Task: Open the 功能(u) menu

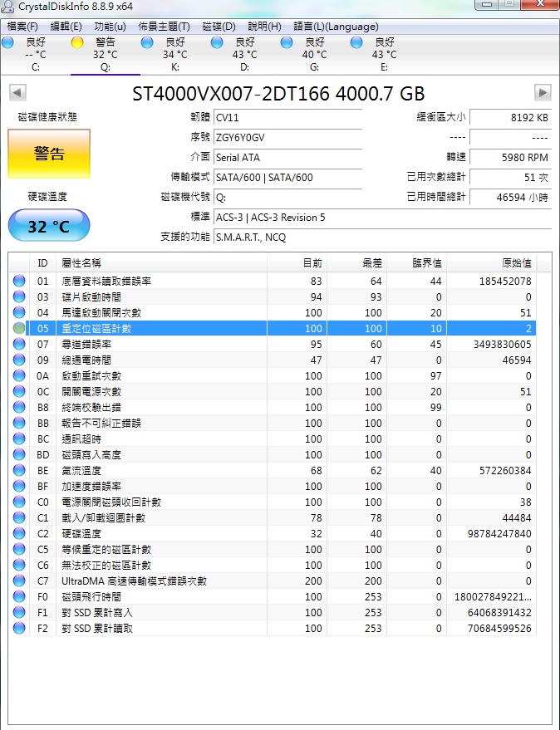Action: point(111,27)
